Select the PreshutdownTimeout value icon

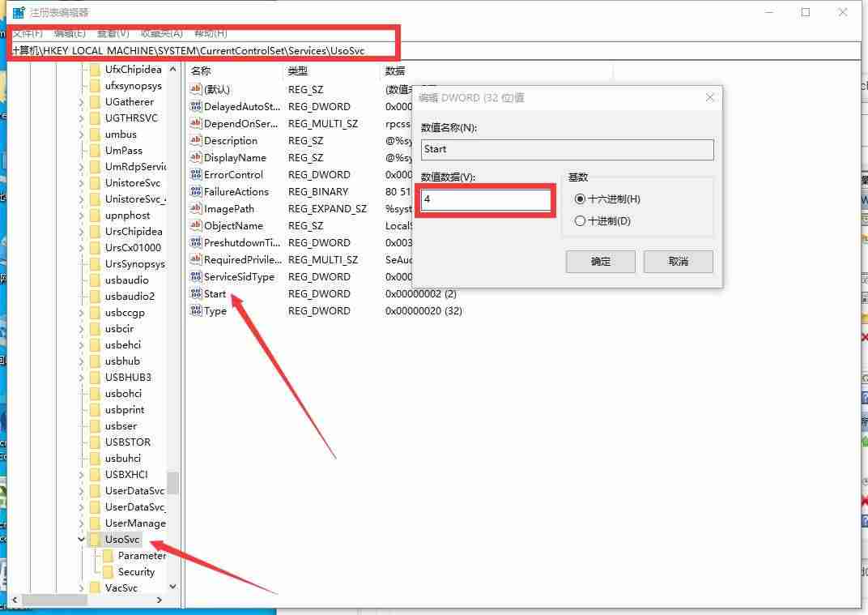[x=196, y=242]
